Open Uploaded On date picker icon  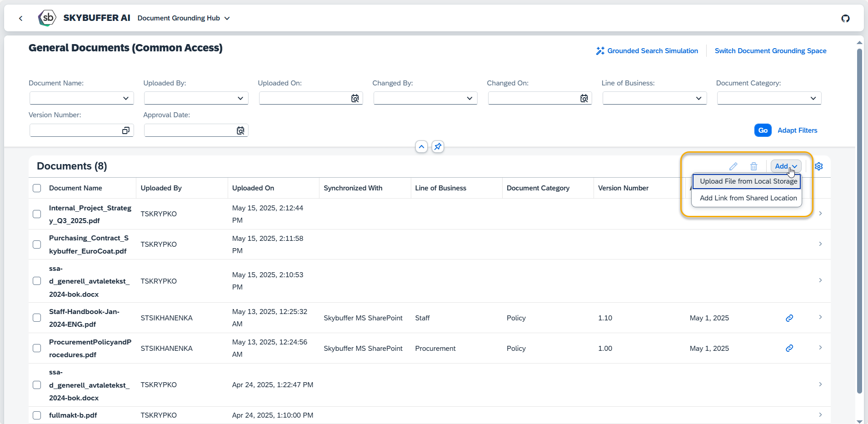(355, 98)
